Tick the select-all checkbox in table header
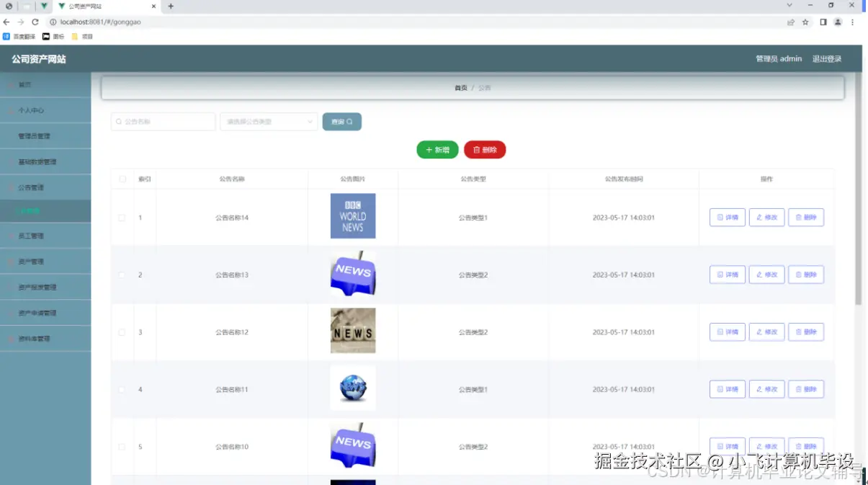 point(122,179)
